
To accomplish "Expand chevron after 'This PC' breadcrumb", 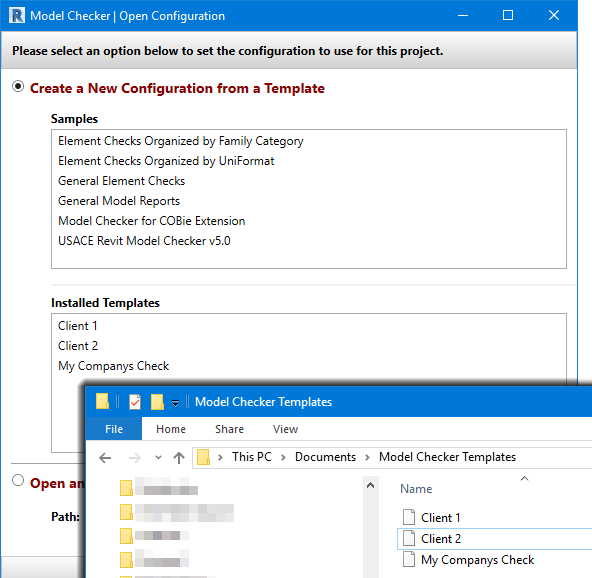I will pos(283,458).
